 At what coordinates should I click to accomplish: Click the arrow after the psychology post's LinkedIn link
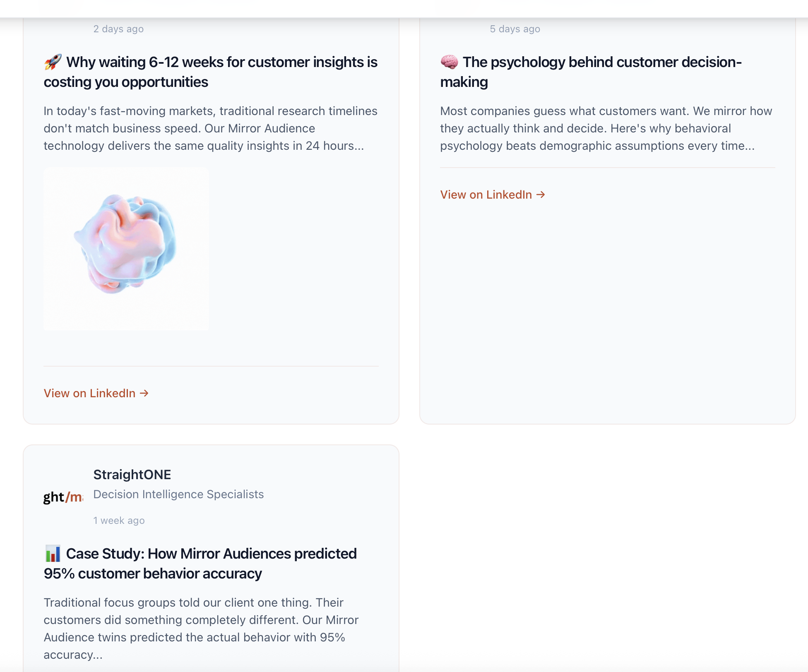pos(541,194)
